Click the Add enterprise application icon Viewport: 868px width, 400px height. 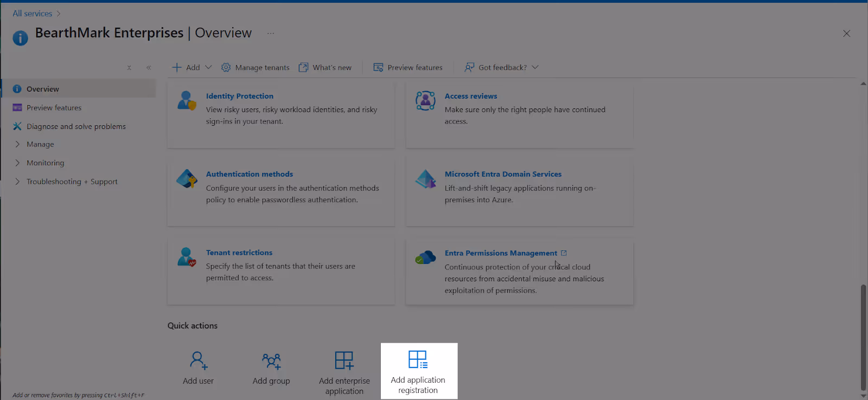pyautogui.click(x=344, y=360)
